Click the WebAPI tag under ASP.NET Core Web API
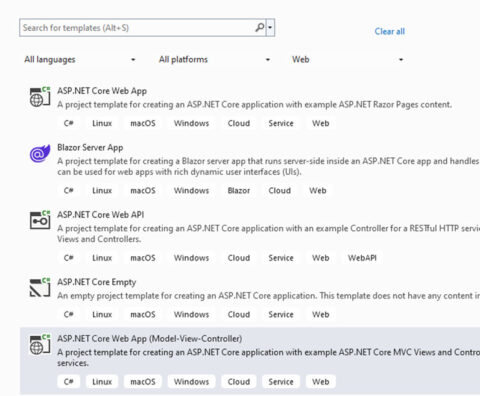This screenshot has height=396, width=480. pos(362,258)
